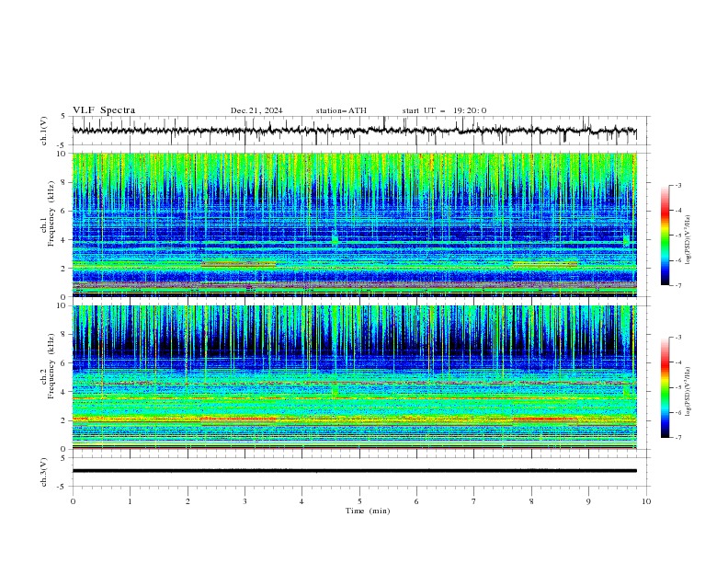Click the "start UT = 19:20:0" text
Screen dimensions: 728x563
click(444, 110)
